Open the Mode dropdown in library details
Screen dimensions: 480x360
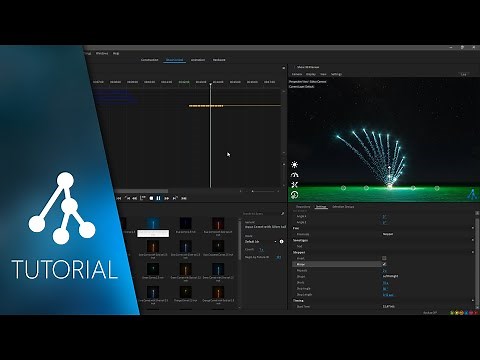261,241
